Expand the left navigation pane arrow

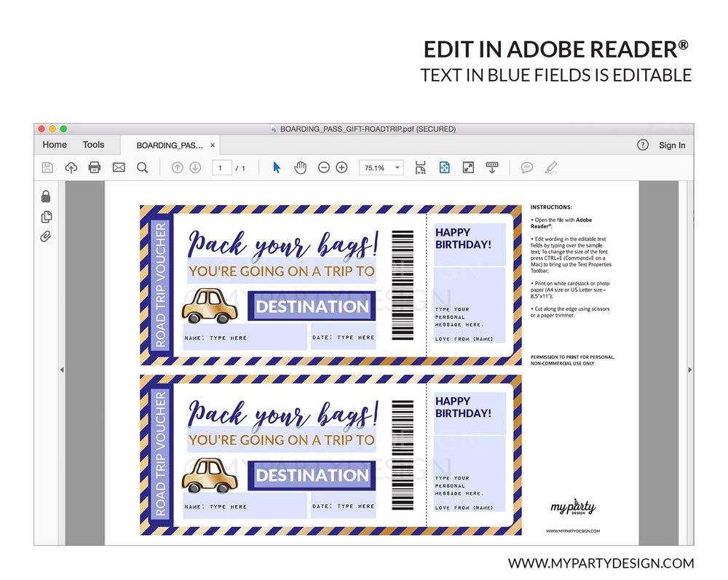pos(62,370)
